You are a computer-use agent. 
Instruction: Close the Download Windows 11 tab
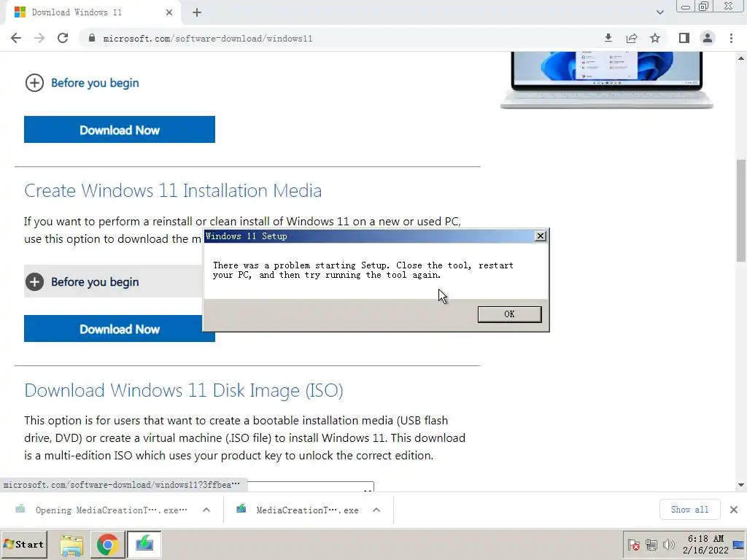point(169,12)
